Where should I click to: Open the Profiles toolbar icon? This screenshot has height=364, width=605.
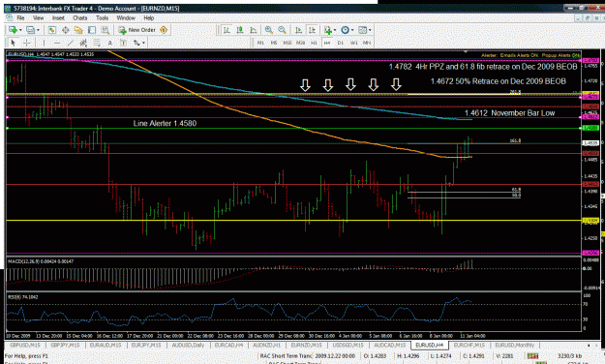30,30
